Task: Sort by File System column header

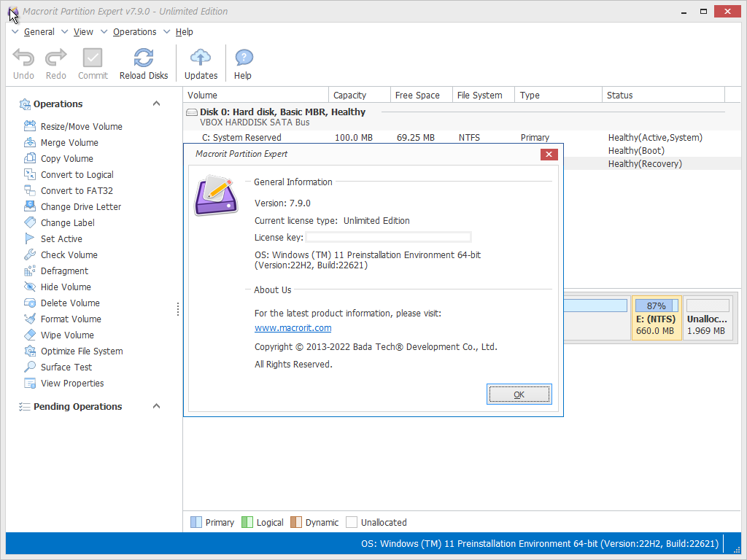Action: coord(484,96)
